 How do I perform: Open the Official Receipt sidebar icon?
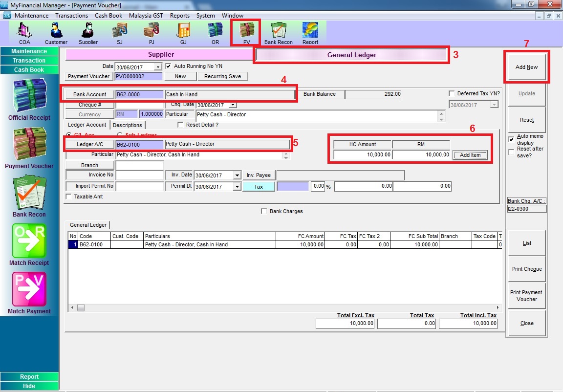[29, 97]
